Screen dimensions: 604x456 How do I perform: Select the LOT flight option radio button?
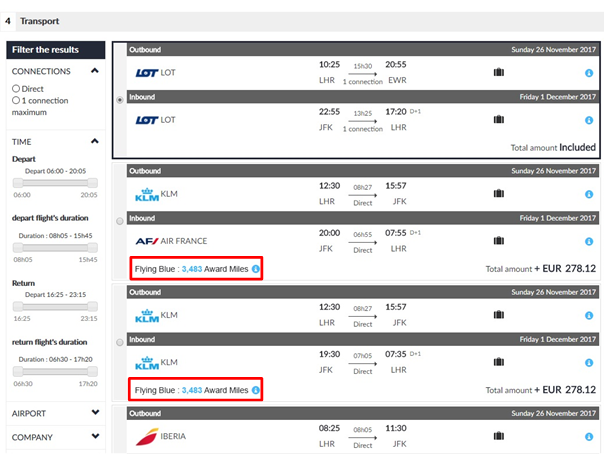pos(120,99)
